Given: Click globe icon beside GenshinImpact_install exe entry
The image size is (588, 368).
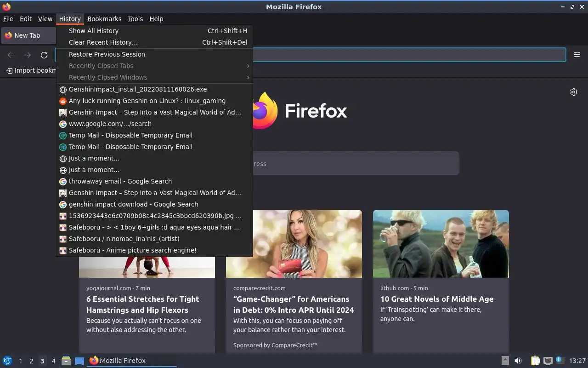Looking at the screenshot, I should click(x=63, y=89).
